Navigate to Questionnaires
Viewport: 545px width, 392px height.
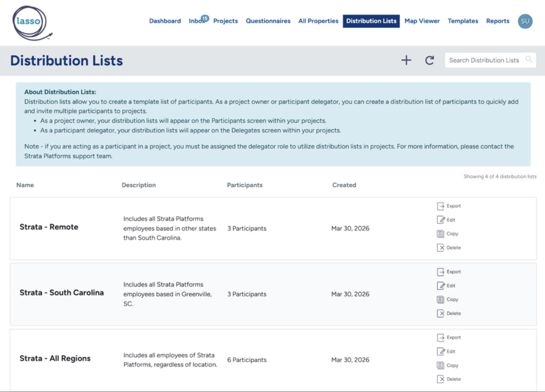coord(268,21)
